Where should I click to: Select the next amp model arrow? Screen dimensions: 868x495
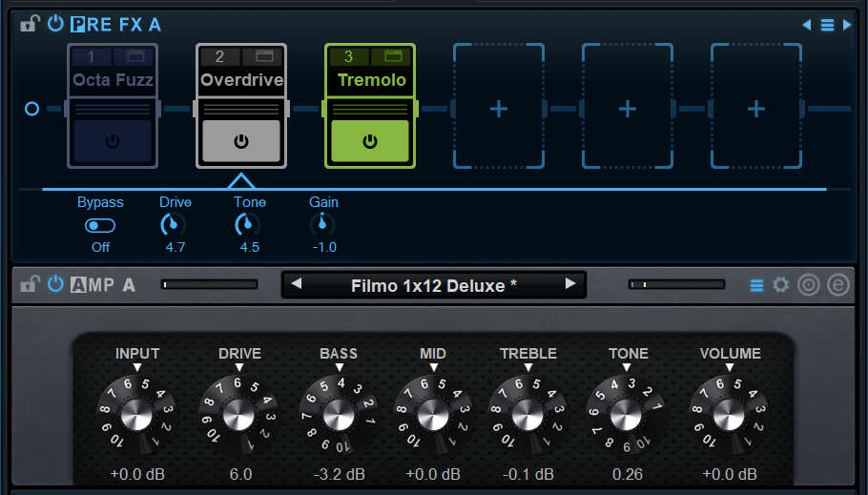click(x=570, y=284)
